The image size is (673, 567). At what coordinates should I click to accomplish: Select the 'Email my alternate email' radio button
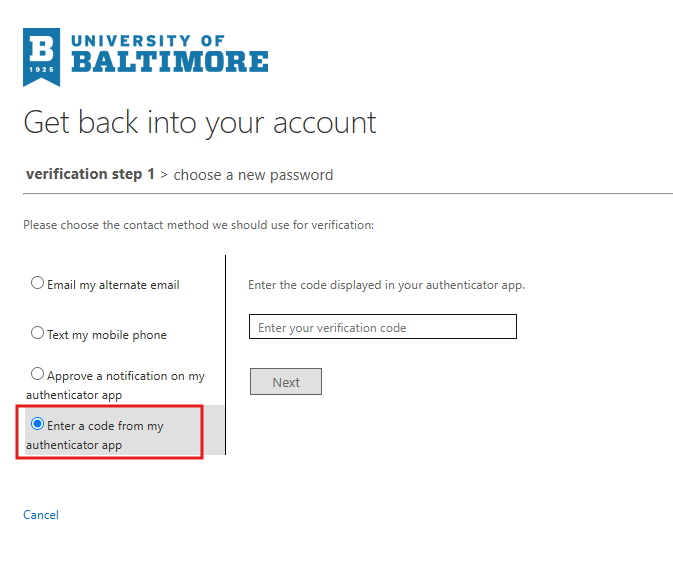coord(37,283)
